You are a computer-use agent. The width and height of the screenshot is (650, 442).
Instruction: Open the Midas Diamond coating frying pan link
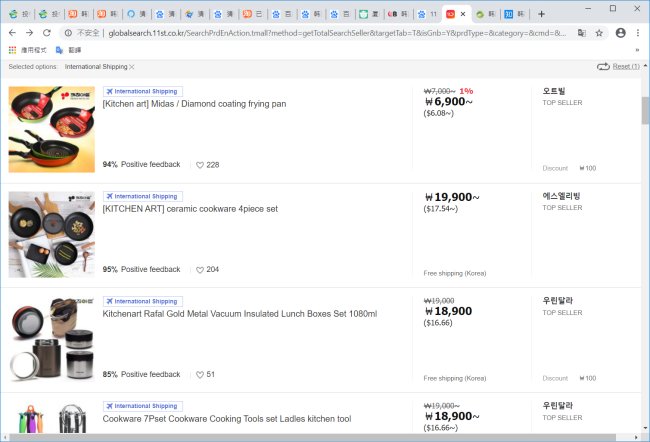point(194,103)
